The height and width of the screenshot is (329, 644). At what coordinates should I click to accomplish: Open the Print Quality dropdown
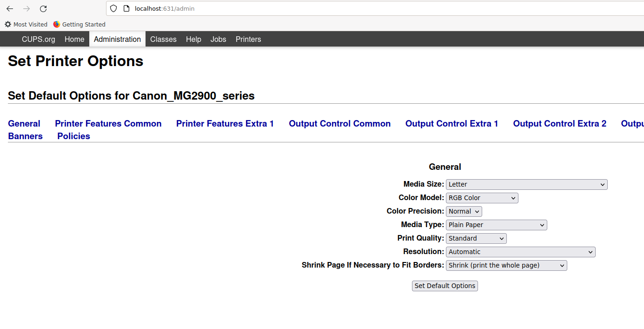[476, 238]
